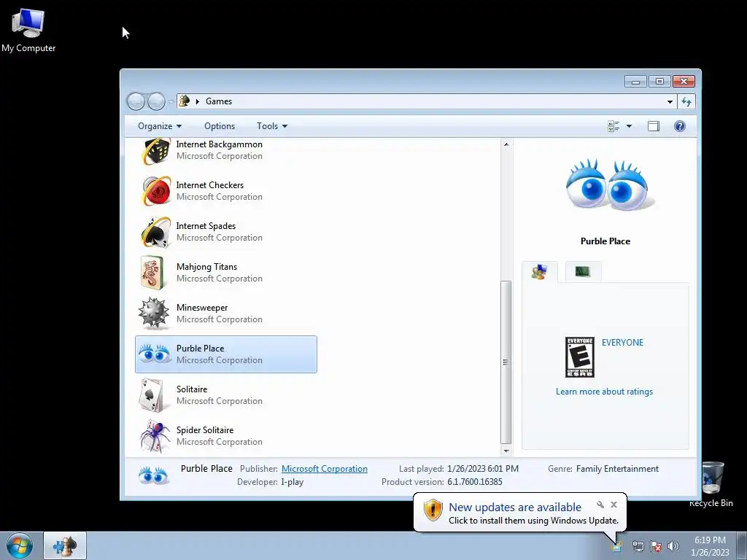Click the last played date value

(483, 469)
